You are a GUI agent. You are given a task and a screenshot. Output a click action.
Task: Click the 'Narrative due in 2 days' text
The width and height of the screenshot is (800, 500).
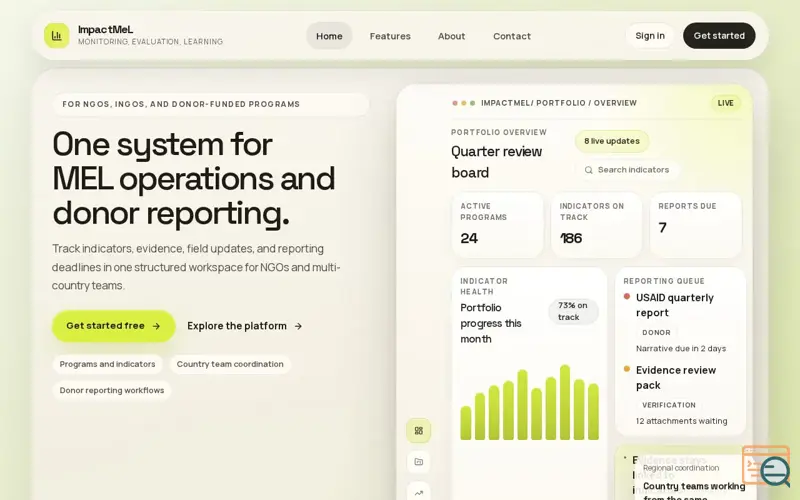[x=681, y=348]
